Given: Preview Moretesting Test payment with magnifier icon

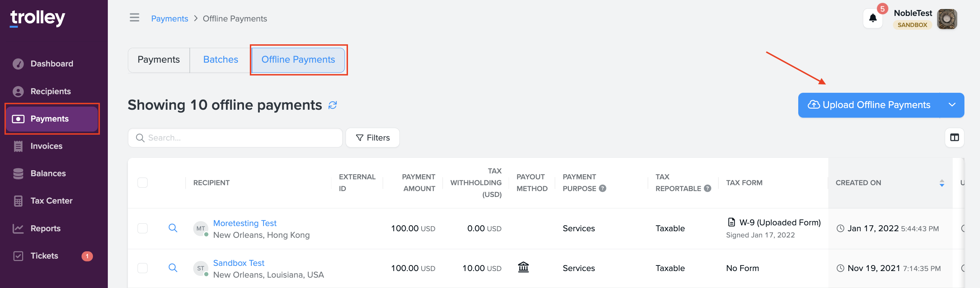Looking at the screenshot, I should pos(173,228).
